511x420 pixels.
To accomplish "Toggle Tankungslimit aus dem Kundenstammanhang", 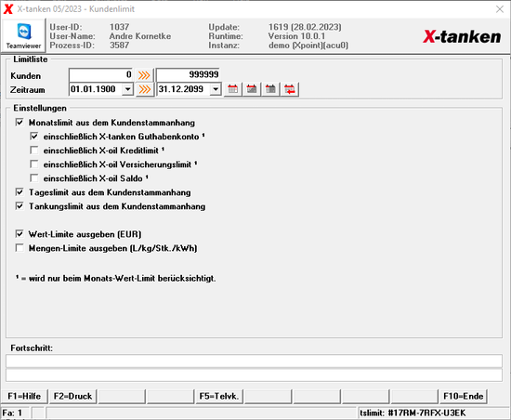I will pos(20,206).
